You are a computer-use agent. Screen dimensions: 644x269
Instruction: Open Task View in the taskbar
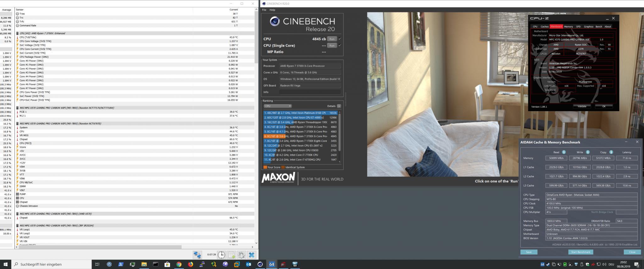(97, 264)
